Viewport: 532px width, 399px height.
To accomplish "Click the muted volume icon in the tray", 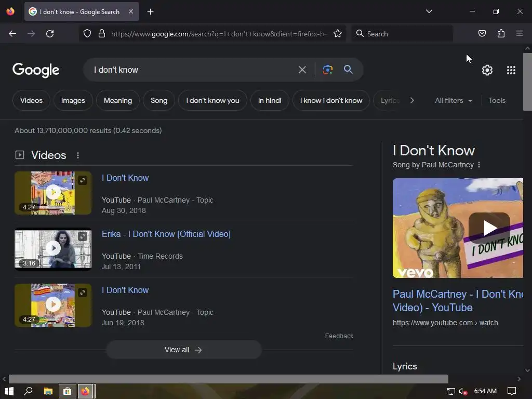I will pos(463,391).
